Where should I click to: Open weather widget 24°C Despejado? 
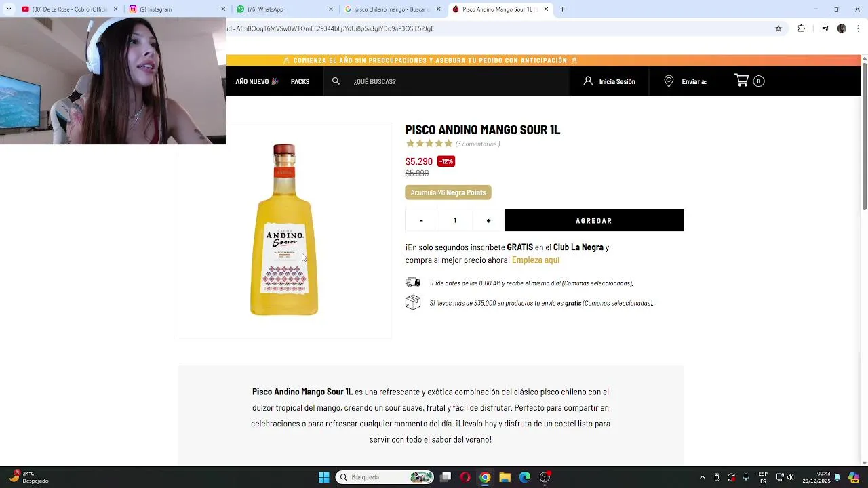click(x=28, y=477)
